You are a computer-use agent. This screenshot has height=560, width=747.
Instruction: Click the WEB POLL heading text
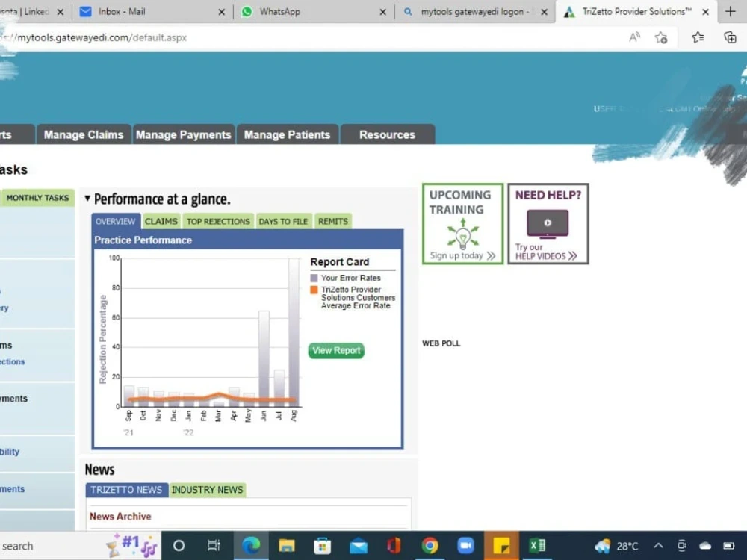pyautogui.click(x=441, y=343)
